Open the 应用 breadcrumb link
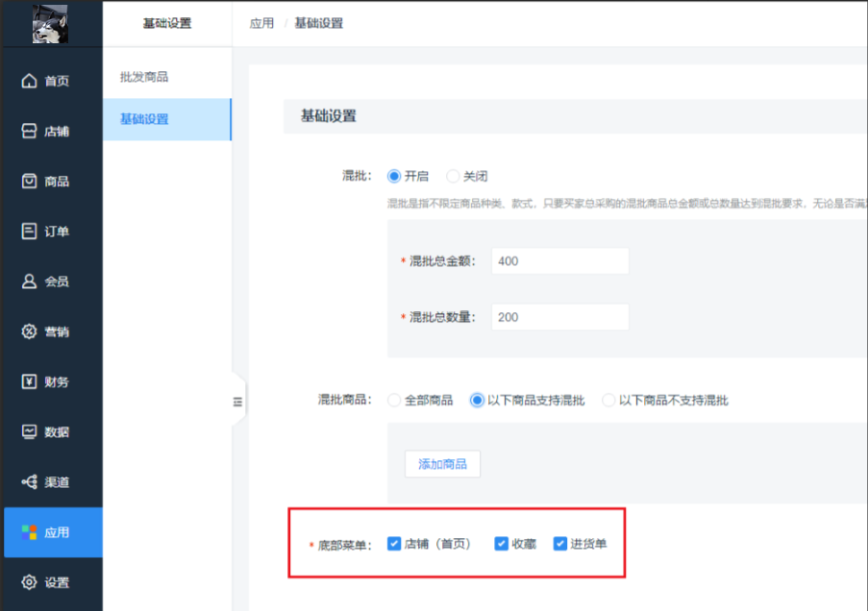This screenshot has height=611, width=868. tap(260, 22)
